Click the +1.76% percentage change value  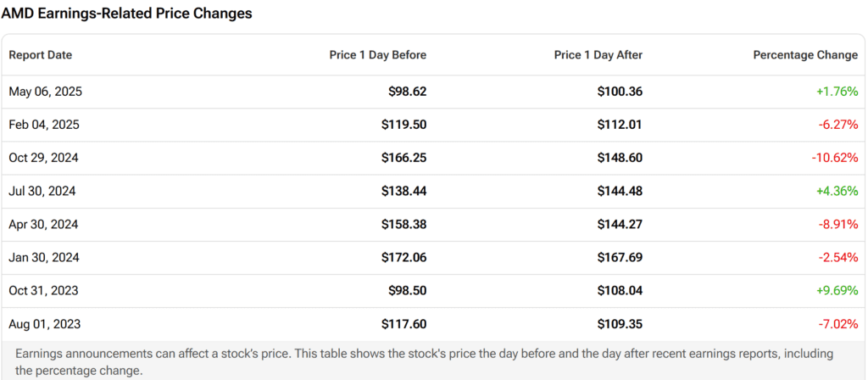(837, 92)
